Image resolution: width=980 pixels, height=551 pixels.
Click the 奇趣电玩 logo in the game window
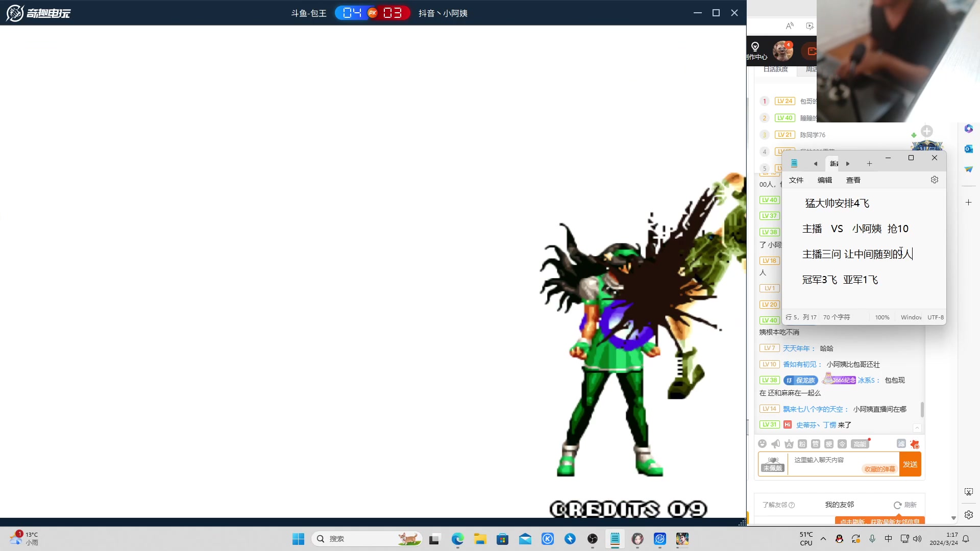pos(39,13)
